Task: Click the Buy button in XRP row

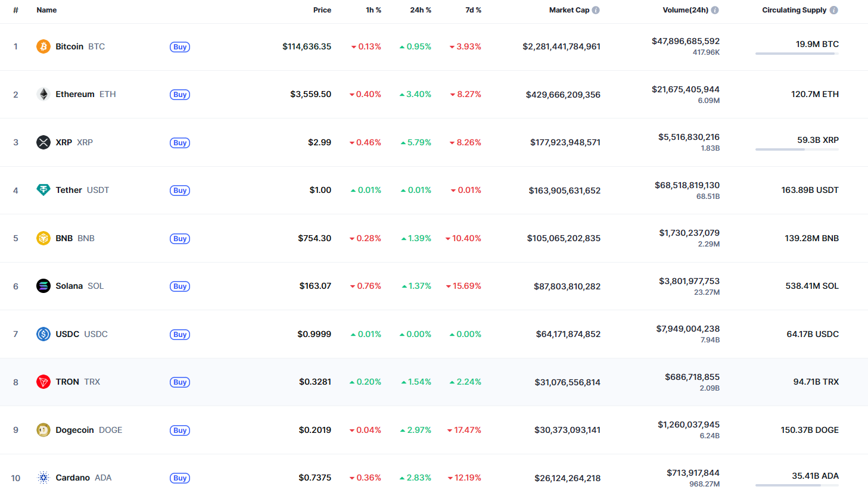Action: pyautogui.click(x=180, y=143)
